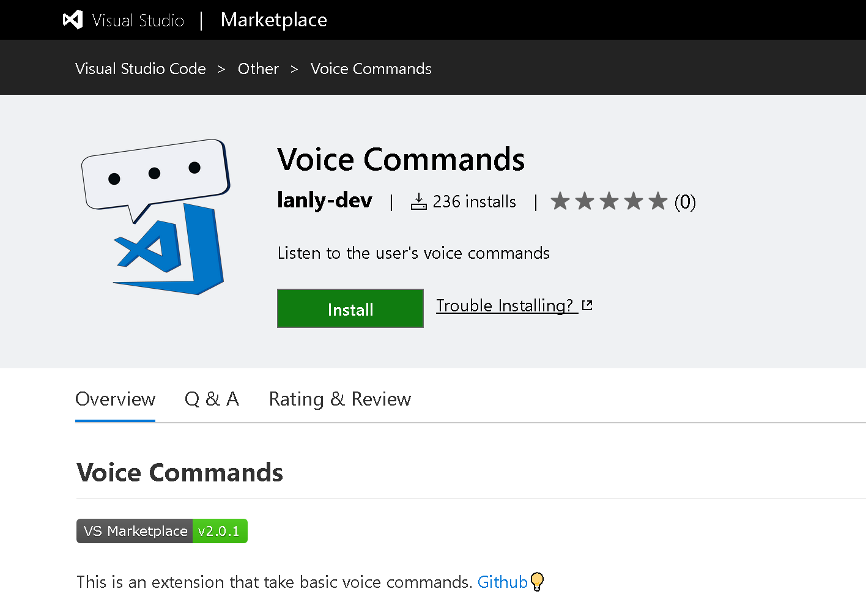Click the green Install button
Image resolution: width=866 pixels, height=616 pixels.
(350, 308)
